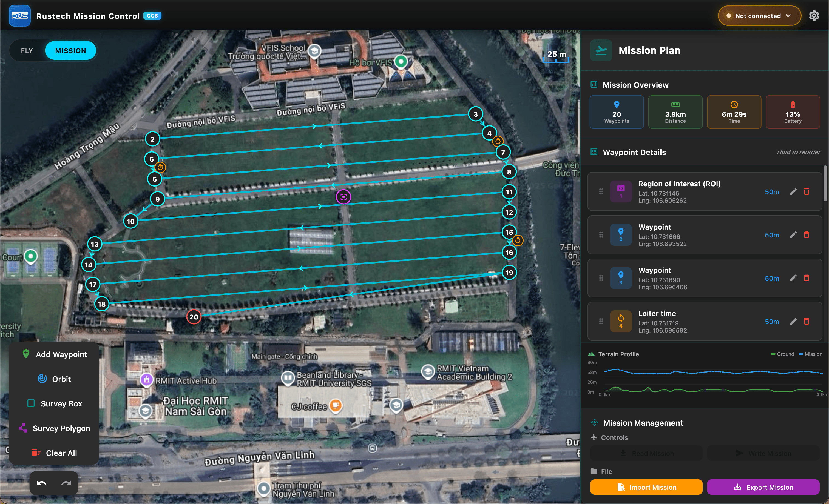Open the Not connected dropdown
This screenshot has width=829, height=504.
[x=759, y=16]
